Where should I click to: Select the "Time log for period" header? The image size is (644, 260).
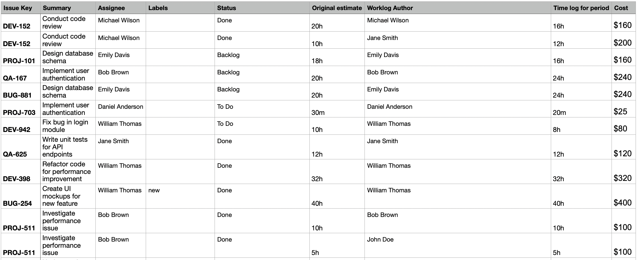581,8
